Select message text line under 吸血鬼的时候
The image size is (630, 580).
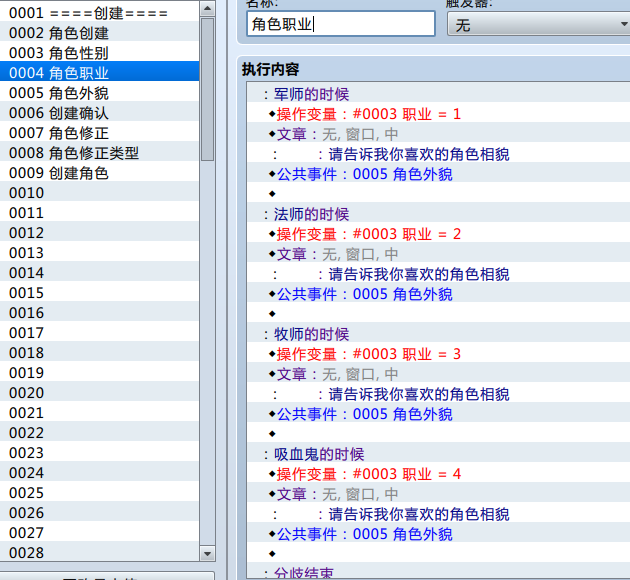coord(439,514)
